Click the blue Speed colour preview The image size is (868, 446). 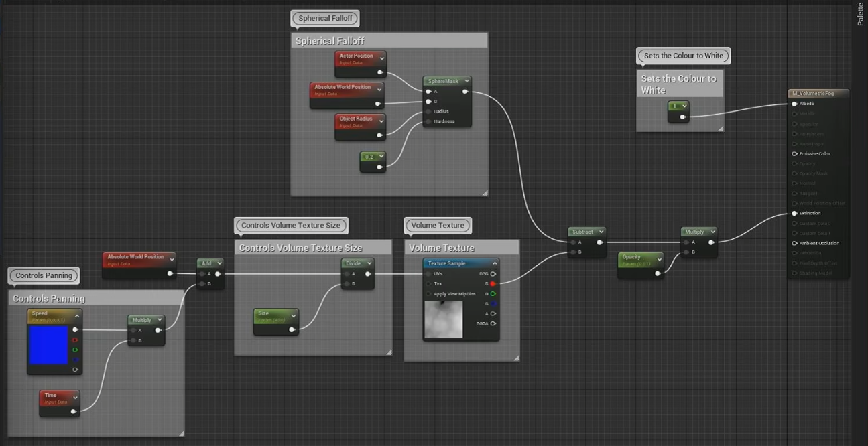(49, 345)
